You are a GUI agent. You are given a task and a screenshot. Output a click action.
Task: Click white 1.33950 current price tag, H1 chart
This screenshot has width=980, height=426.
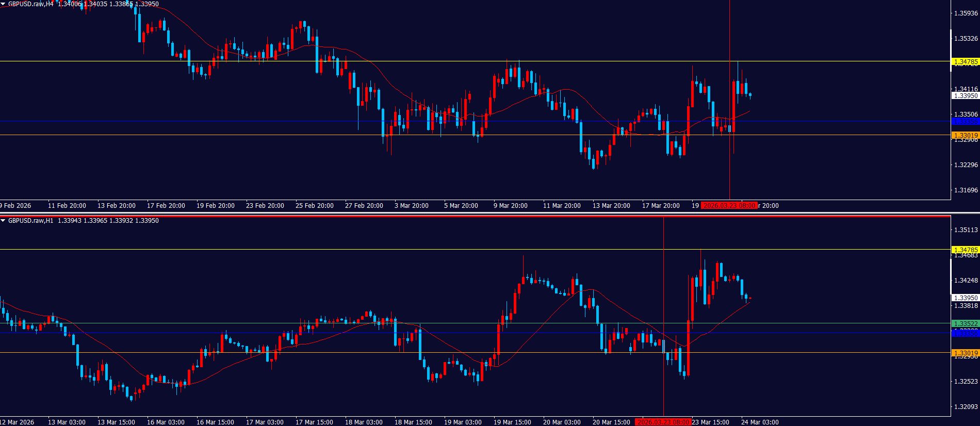click(x=965, y=298)
